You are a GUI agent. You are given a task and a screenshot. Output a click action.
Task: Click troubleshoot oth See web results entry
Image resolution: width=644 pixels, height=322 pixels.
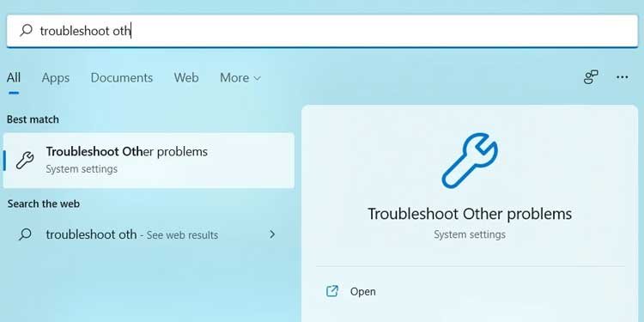[x=149, y=234]
